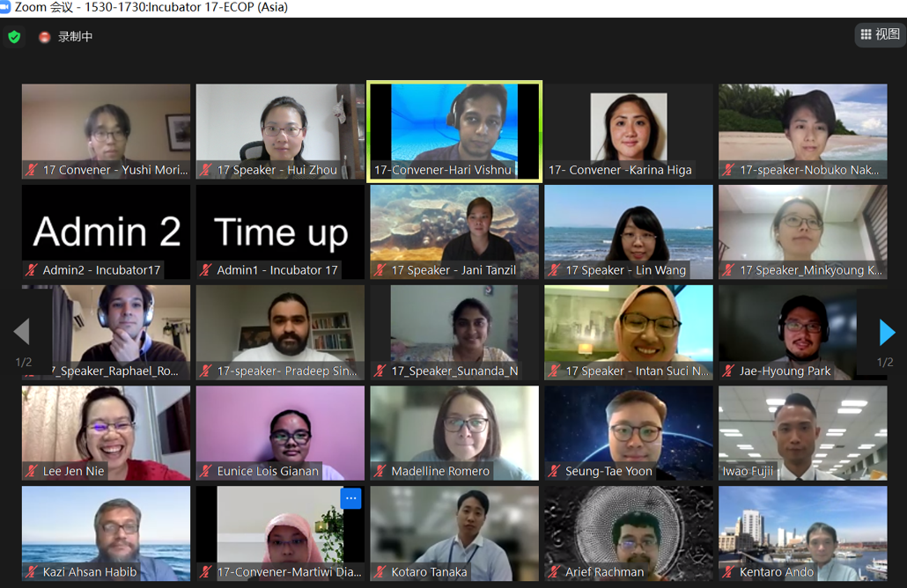The width and height of the screenshot is (907, 588).
Task: Go to previous gallery page with left arrow
Action: (22, 332)
